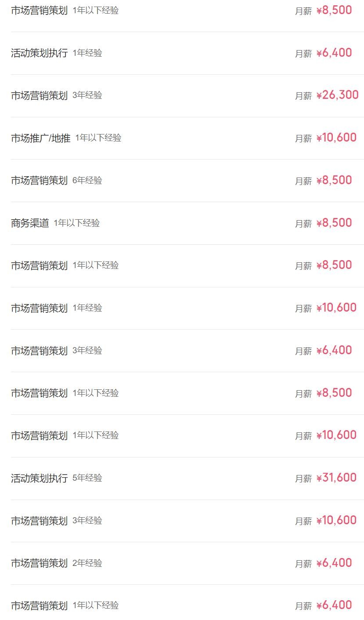Click the 6年经验 experience label
The image size is (364, 620).
coord(87,181)
